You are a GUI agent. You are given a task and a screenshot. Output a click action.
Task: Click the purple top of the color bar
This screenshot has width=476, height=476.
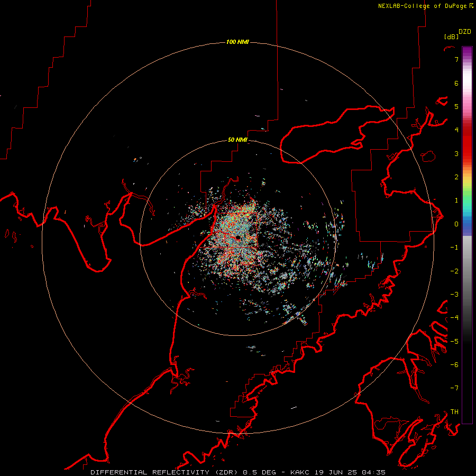[x=467, y=52]
